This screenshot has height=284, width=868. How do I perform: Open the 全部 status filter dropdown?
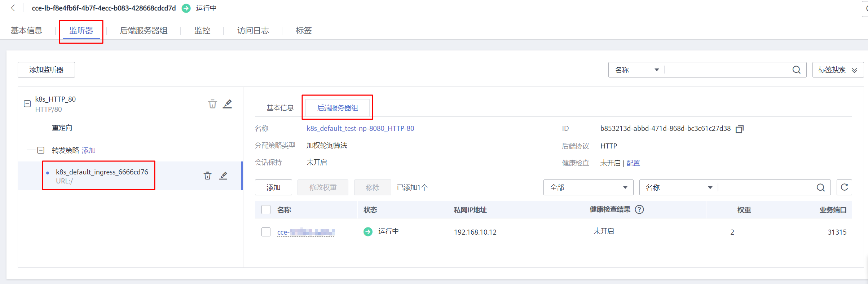[588, 187]
